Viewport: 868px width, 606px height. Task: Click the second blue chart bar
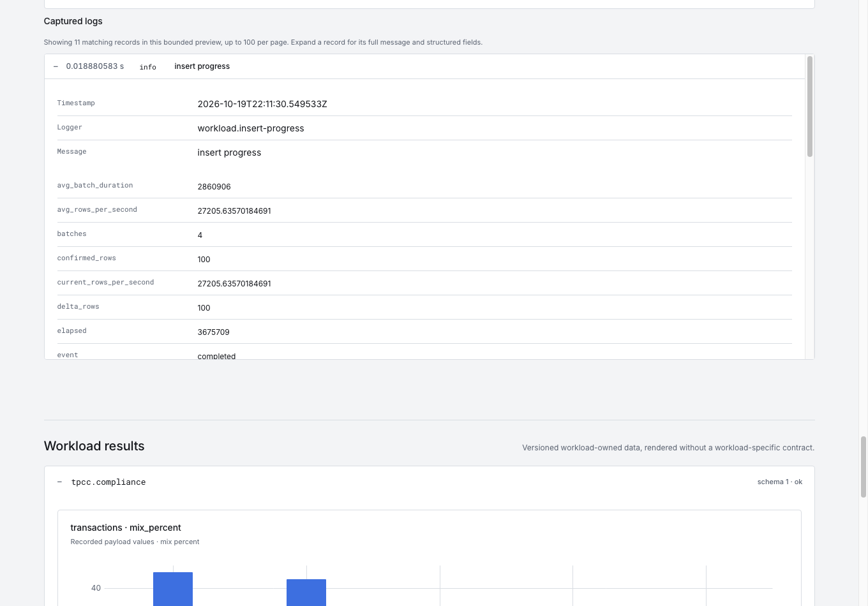(x=306, y=593)
